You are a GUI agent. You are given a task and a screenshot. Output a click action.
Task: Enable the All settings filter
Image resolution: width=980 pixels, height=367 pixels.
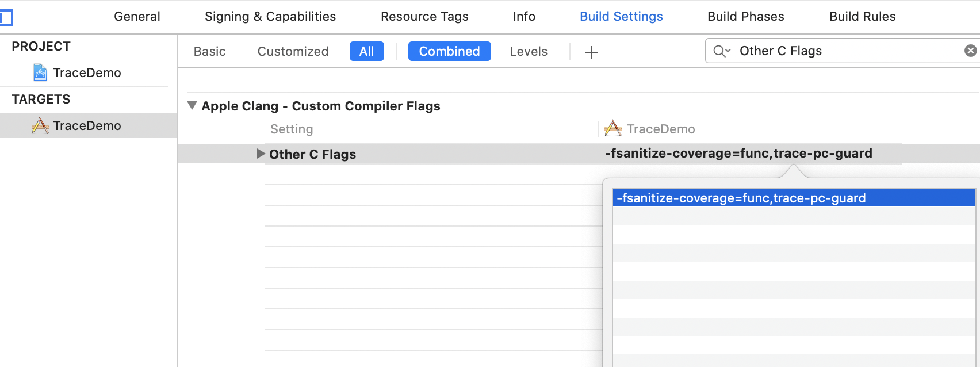(366, 51)
